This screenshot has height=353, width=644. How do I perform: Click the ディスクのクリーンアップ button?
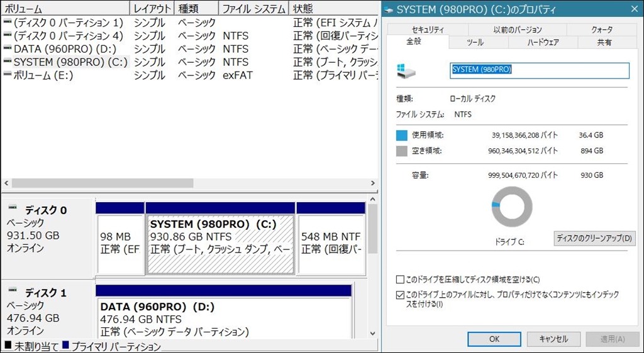[594, 239]
